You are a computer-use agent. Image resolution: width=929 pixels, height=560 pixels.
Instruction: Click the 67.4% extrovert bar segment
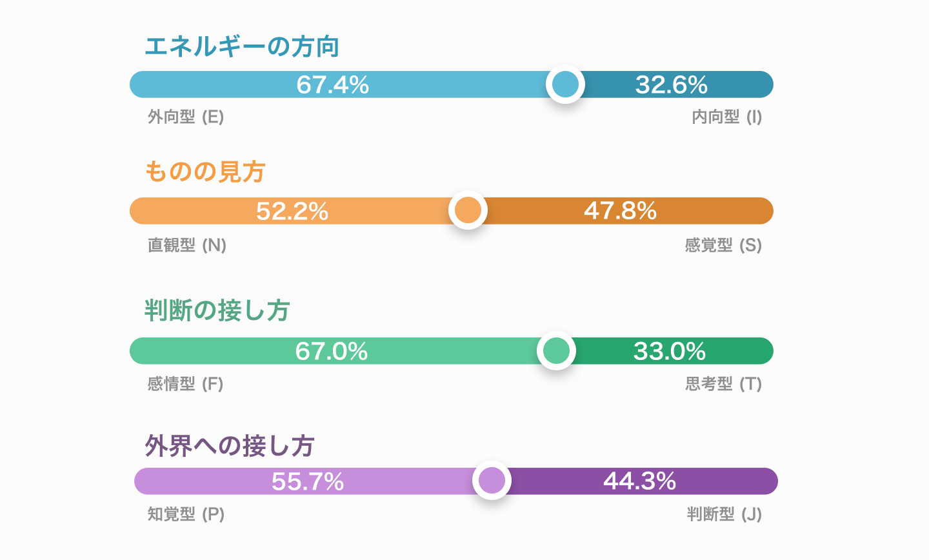coord(332,85)
